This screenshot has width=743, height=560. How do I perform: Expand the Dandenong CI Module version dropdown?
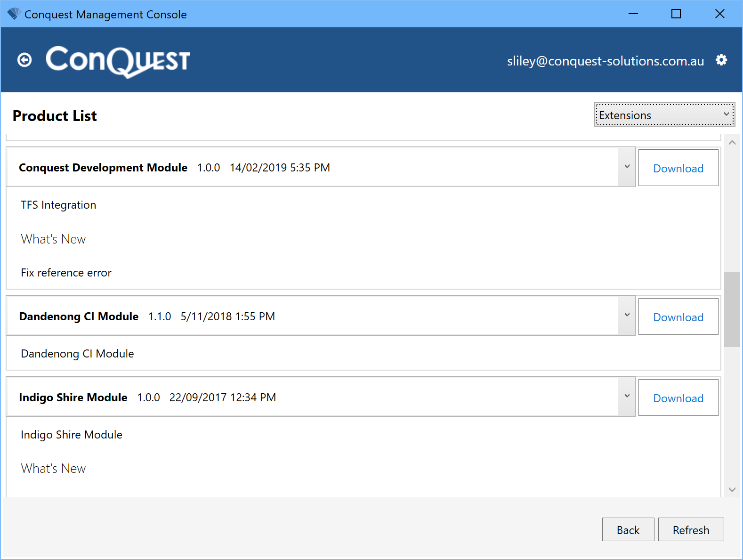click(627, 316)
